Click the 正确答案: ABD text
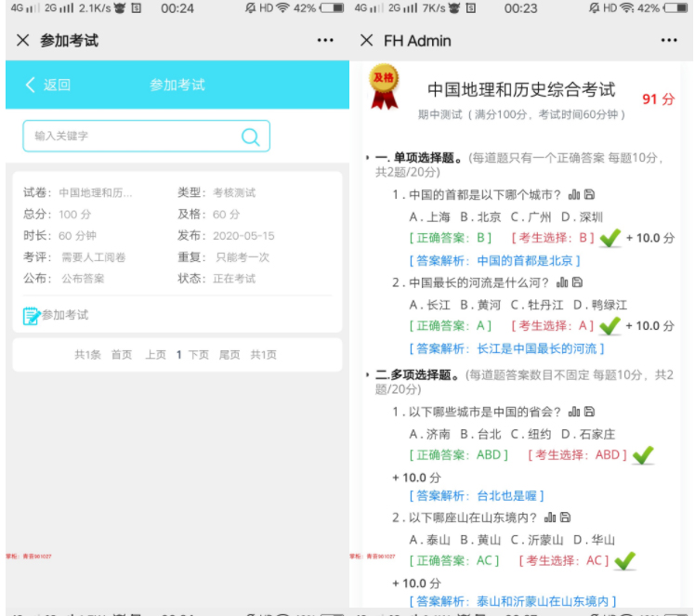 point(458,455)
